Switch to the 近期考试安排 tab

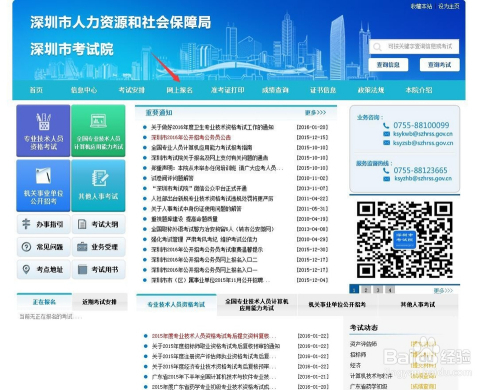[x=99, y=302]
